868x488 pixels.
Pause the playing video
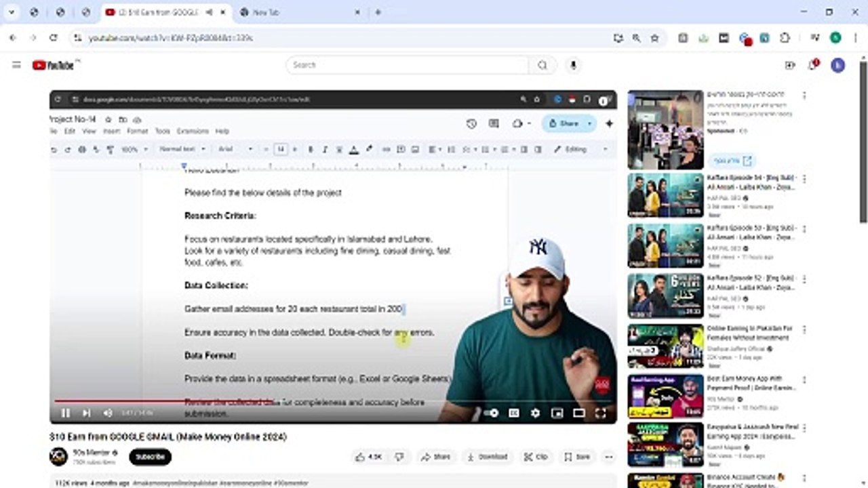pyautogui.click(x=66, y=413)
